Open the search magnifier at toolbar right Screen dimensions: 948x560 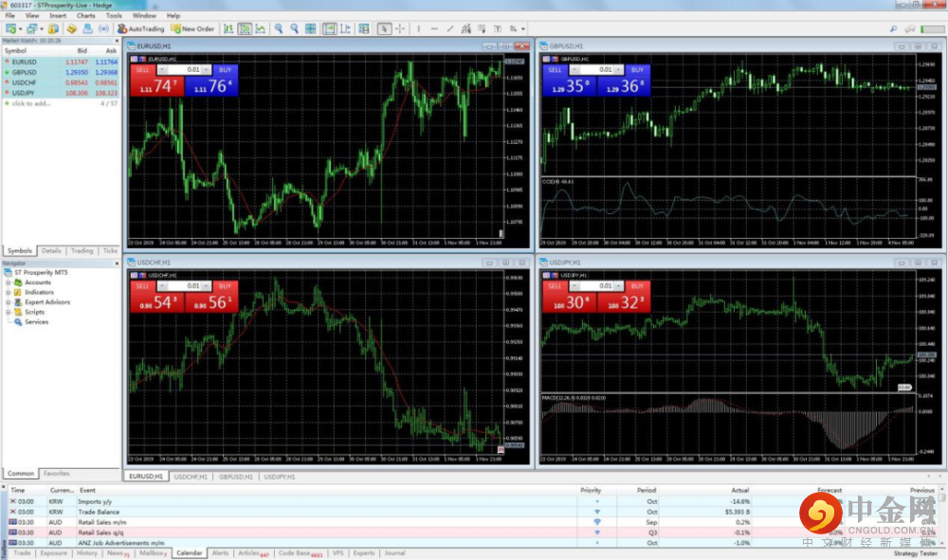pos(893,28)
